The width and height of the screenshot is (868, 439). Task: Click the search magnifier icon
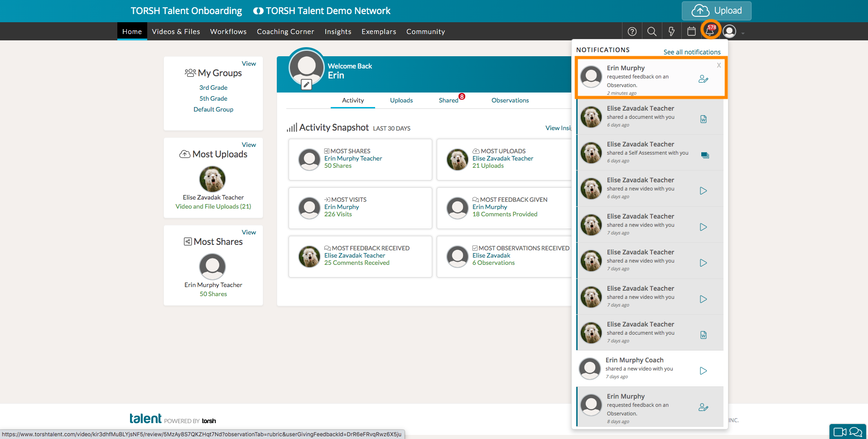coord(652,31)
